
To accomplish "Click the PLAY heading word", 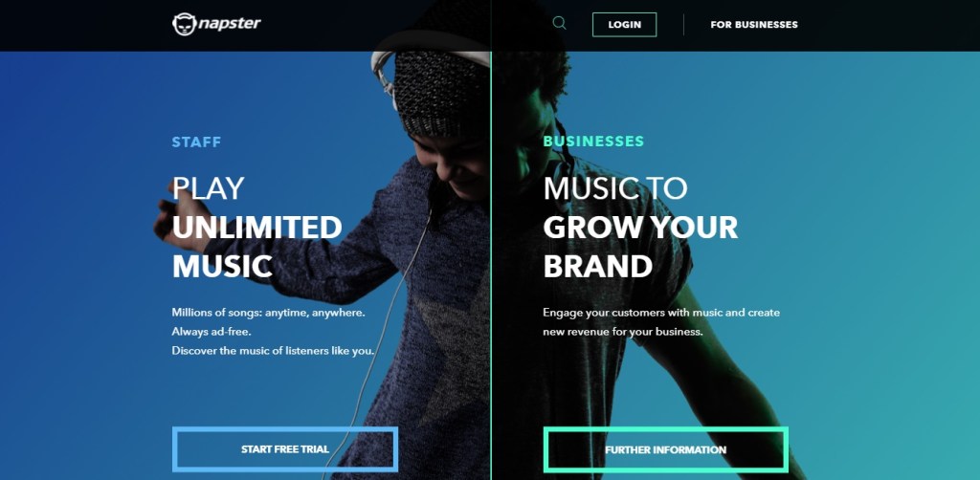I will pyautogui.click(x=208, y=188).
